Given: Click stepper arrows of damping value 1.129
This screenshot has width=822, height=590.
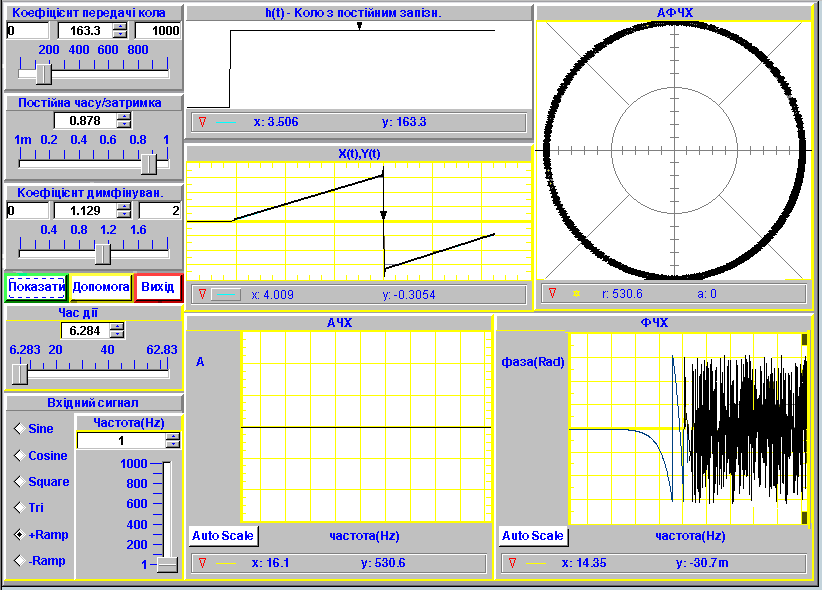Looking at the screenshot, I should click(124, 211).
